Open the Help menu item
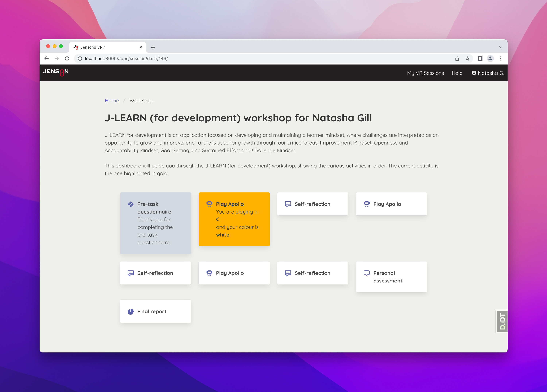This screenshot has width=547, height=392. click(x=457, y=73)
